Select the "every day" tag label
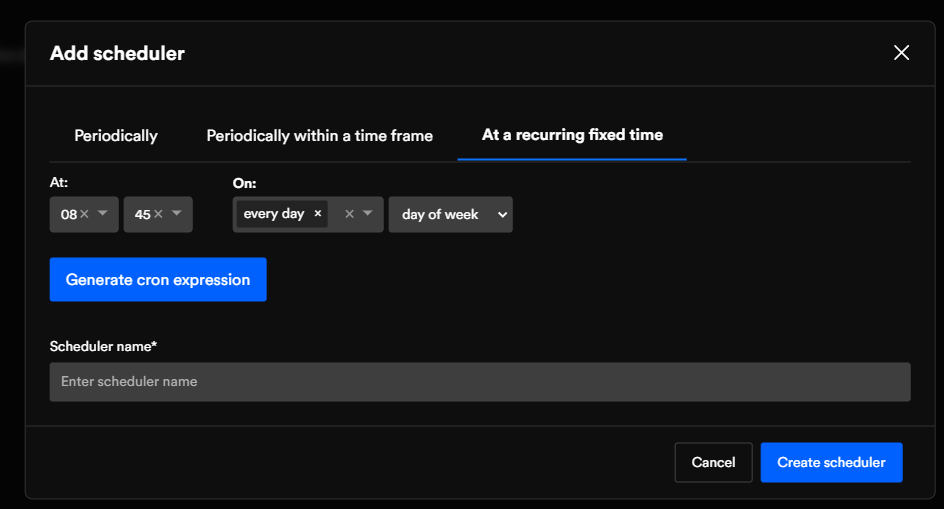The height and width of the screenshot is (509, 944). [x=274, y=214]
